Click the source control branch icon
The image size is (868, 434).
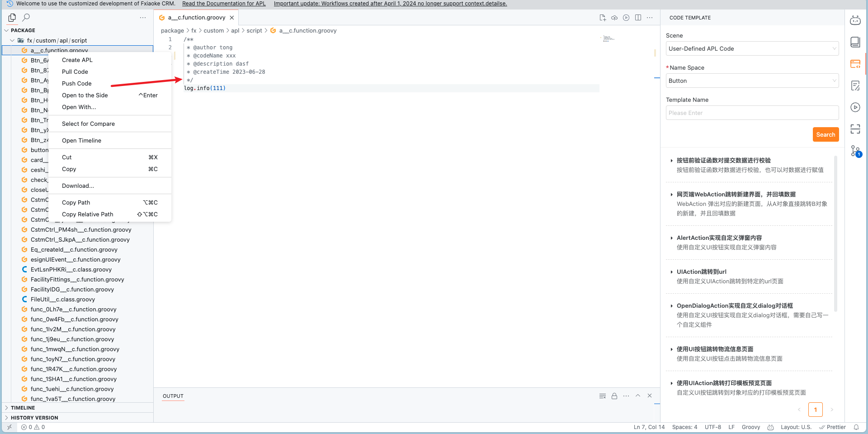point(855,151)
